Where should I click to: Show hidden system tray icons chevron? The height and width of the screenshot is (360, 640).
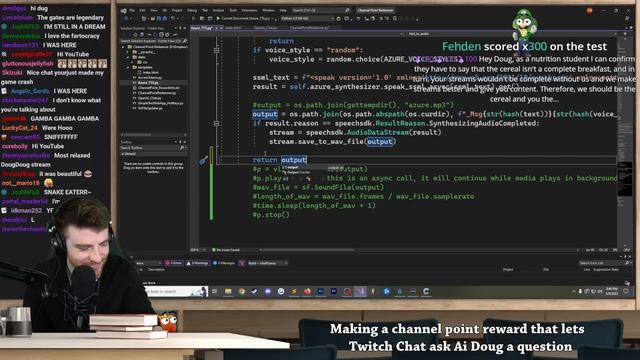click(x=573, y=291)
